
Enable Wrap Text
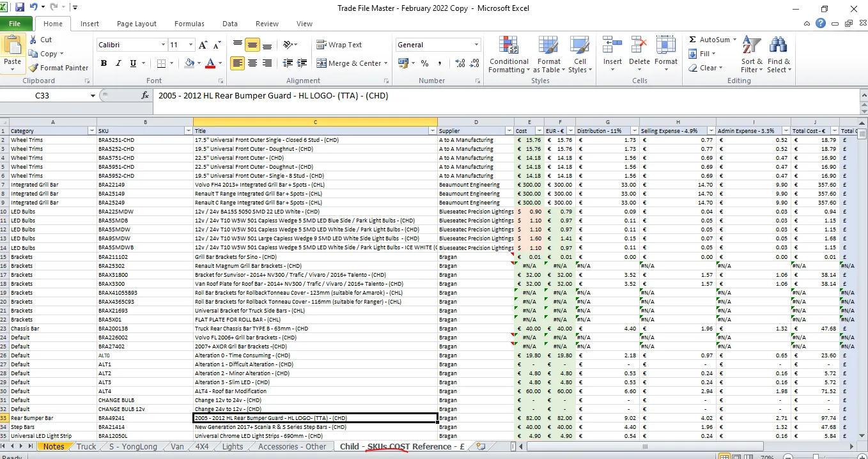(x=339, y=45)
